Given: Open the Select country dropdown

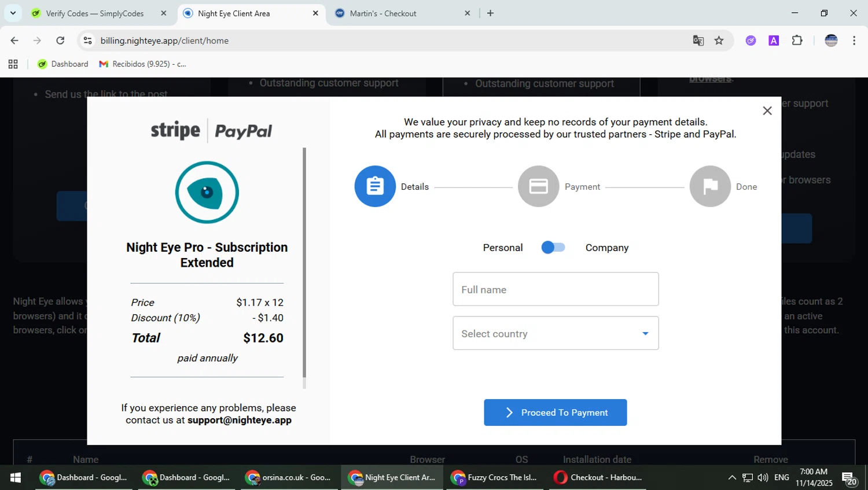Looking at the screenshot, I should [556, 333].
